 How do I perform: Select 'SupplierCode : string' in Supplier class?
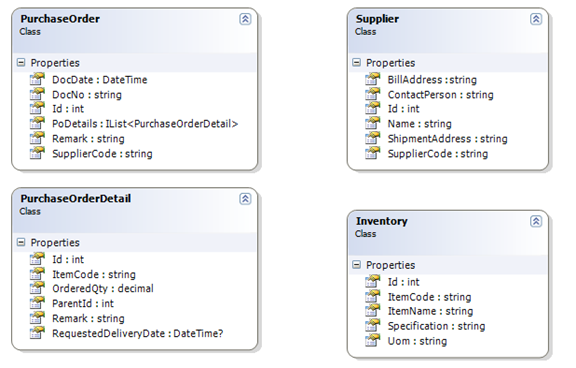click(x=438, y=154)
